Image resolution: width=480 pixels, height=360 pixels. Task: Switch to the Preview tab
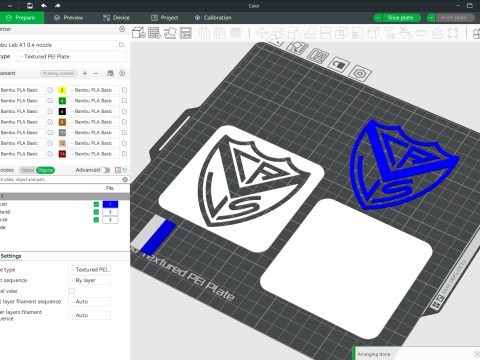68,18
